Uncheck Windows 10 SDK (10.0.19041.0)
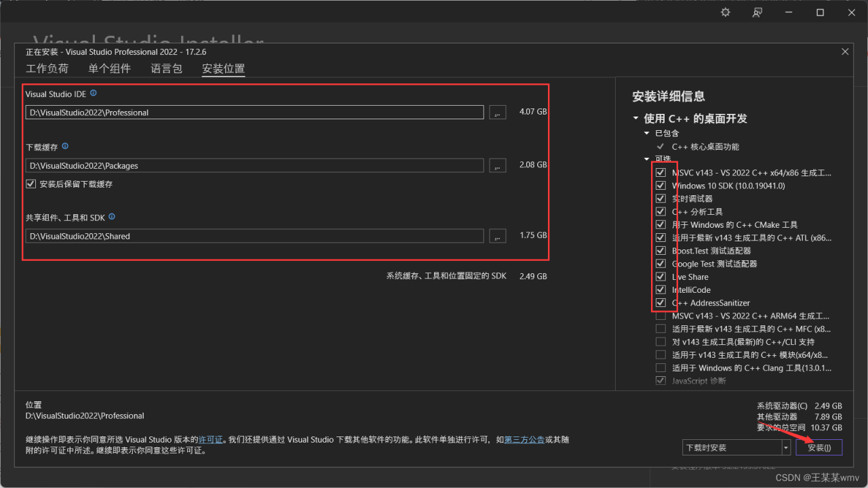Image resolution: width=868 pixels, height=488 pixels. pos(660,186)
